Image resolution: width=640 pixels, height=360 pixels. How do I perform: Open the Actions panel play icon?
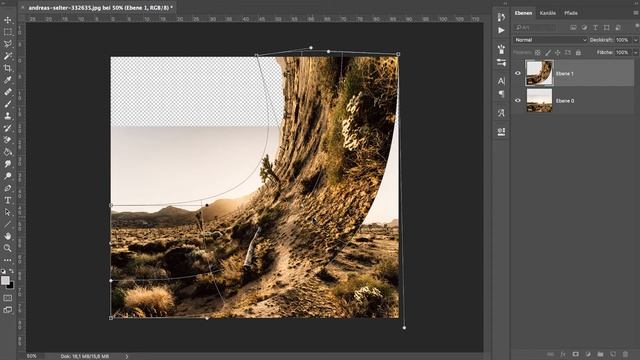pyautogui.click(x=501, y=31)
